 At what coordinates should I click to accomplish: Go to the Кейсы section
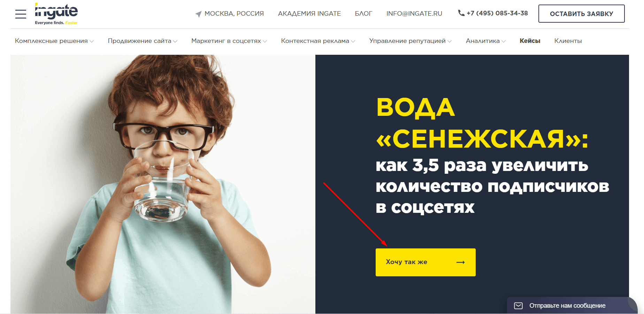(x=530, y=41)
